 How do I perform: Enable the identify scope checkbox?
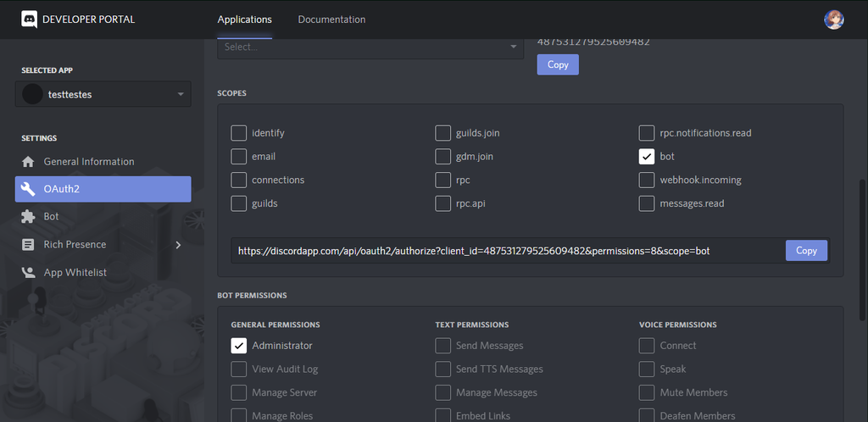click(238, 133)
